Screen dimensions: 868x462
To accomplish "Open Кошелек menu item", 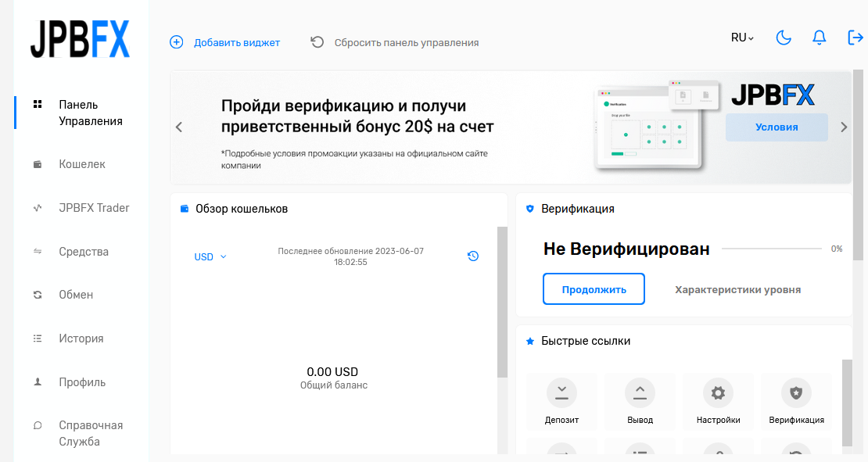I will pyautogui.click(x=81, y=164).
